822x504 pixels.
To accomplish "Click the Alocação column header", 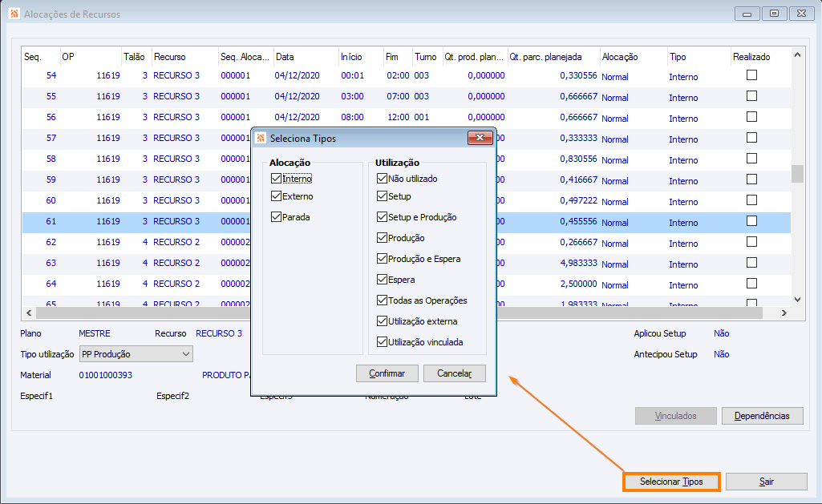I will point(634,57).
